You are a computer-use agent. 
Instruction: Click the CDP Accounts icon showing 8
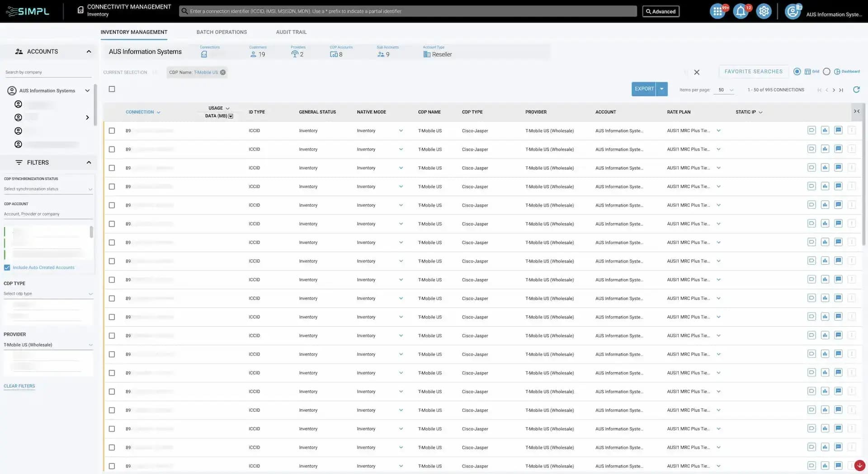point(334,54)
